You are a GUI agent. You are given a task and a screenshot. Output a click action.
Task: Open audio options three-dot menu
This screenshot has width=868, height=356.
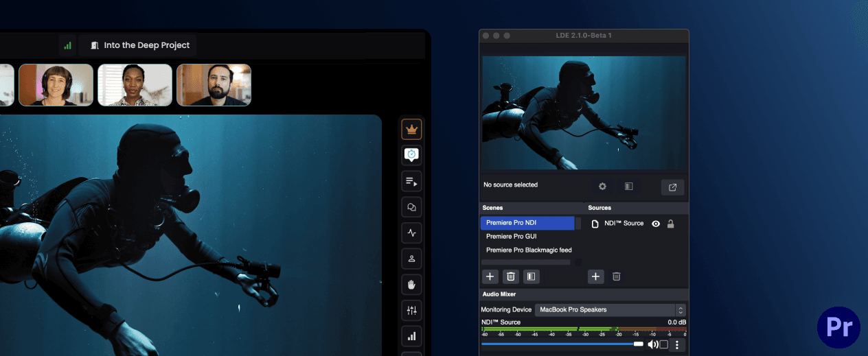point(677,344)
